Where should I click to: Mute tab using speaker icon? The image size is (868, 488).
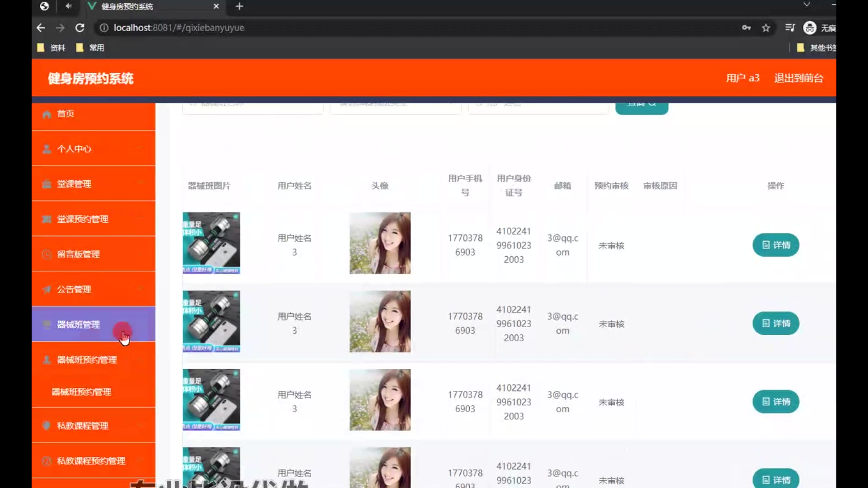(x=68, y=6)
